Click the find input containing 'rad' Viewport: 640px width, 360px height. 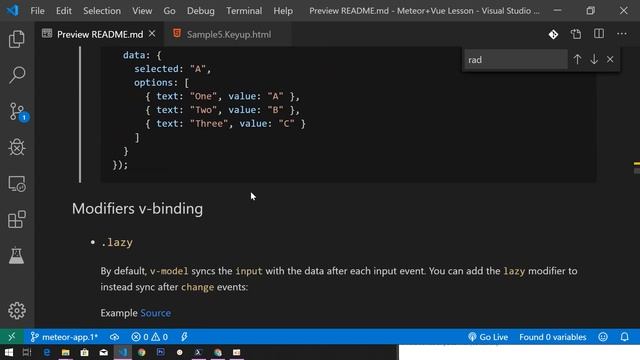tap(516, 60)
